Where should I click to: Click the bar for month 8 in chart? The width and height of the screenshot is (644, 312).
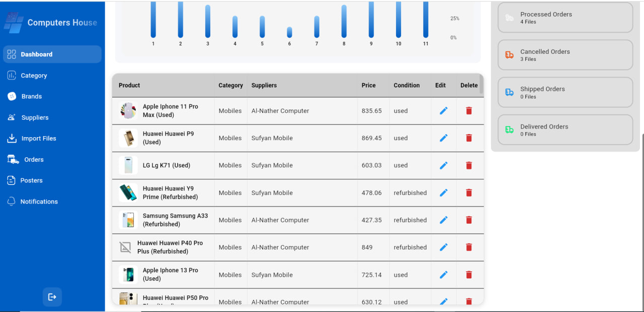[x=344, y=21]
